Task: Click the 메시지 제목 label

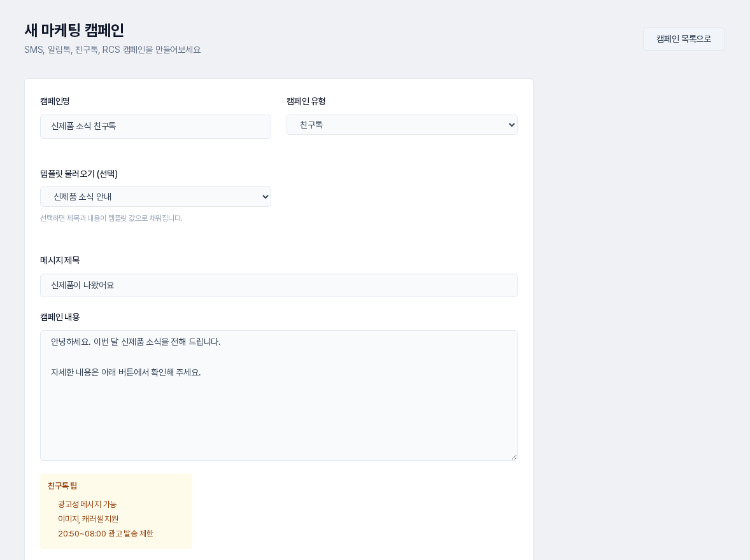Action: pos(60,261)
